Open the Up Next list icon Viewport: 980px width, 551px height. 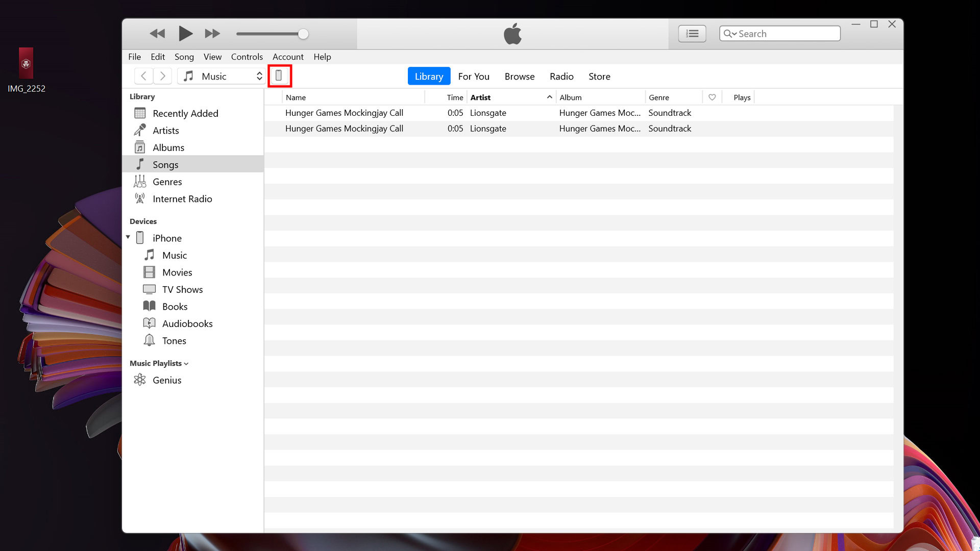(692, 34)
